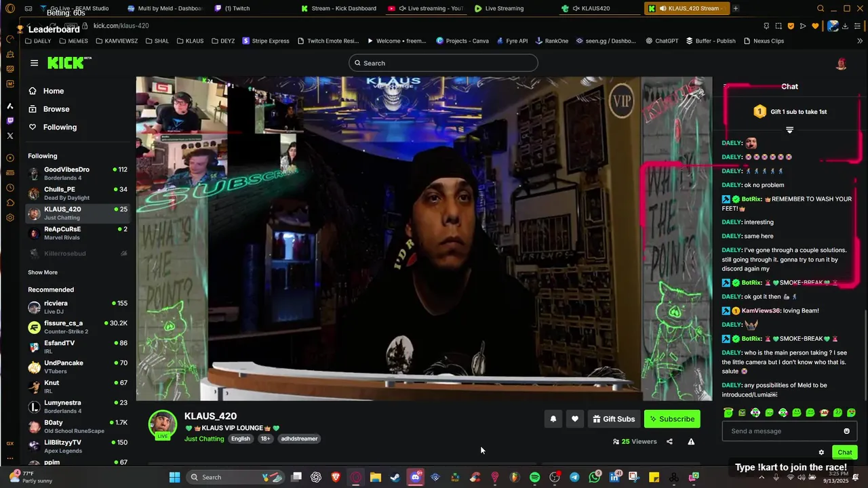Open browser tab search magnifier

pos(821,9)
